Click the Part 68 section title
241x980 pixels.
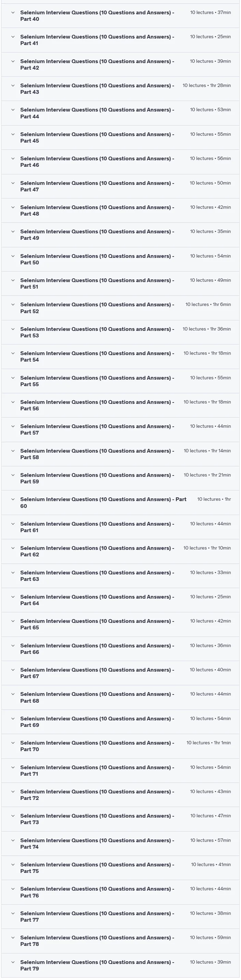pyautogui.click(x=97, y=697)
